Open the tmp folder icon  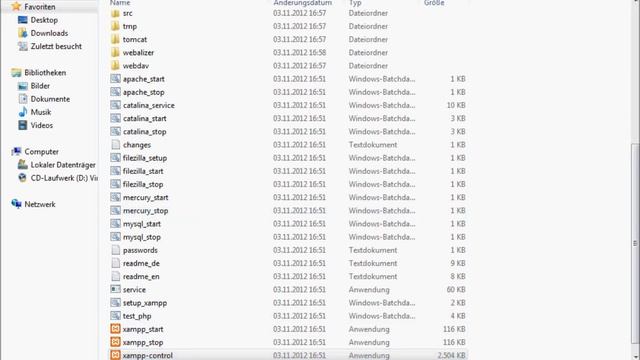tap(116, 26)
